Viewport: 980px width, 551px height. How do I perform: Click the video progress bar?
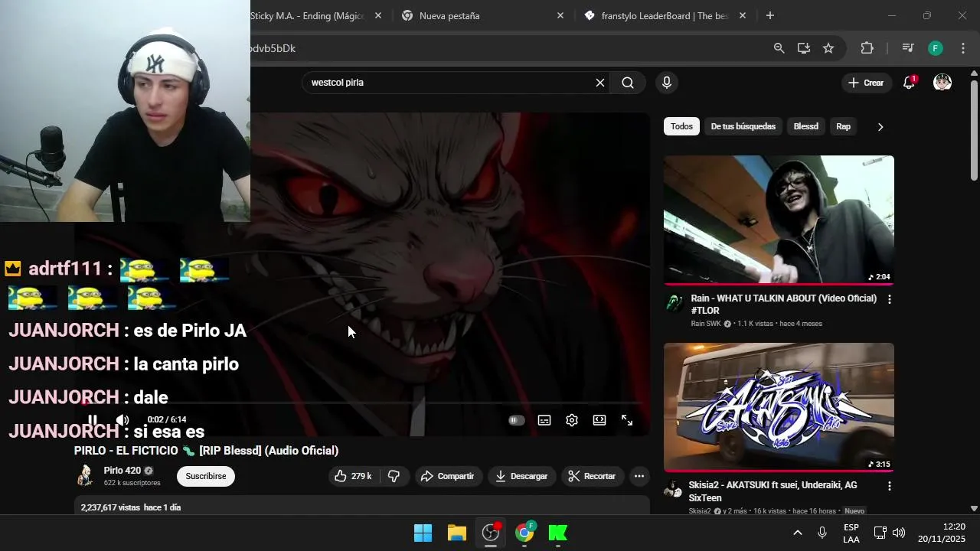(x=361, y=403)
